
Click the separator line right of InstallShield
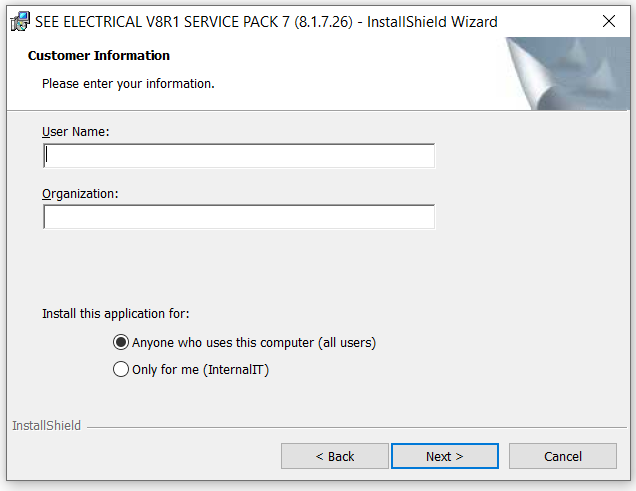(357, 427)
